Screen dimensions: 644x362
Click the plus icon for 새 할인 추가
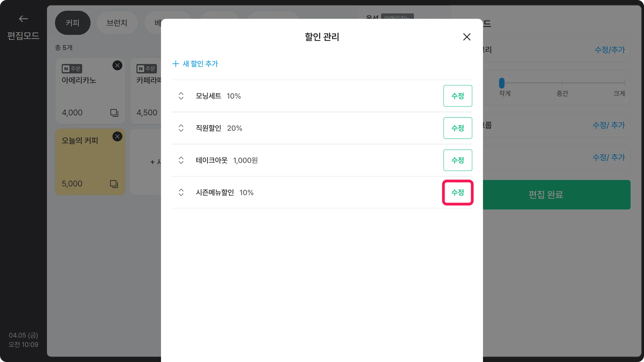pos(175,63)
